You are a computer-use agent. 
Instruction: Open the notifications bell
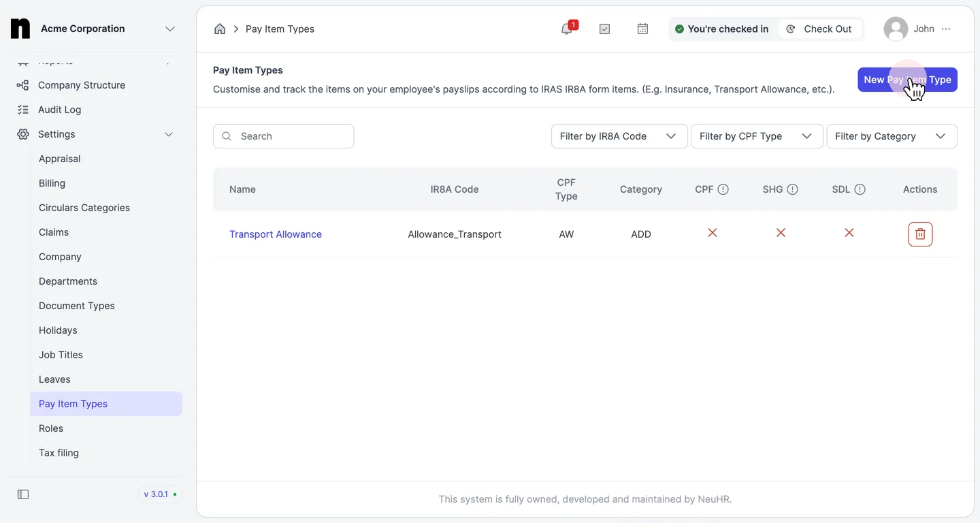[566, 29]
